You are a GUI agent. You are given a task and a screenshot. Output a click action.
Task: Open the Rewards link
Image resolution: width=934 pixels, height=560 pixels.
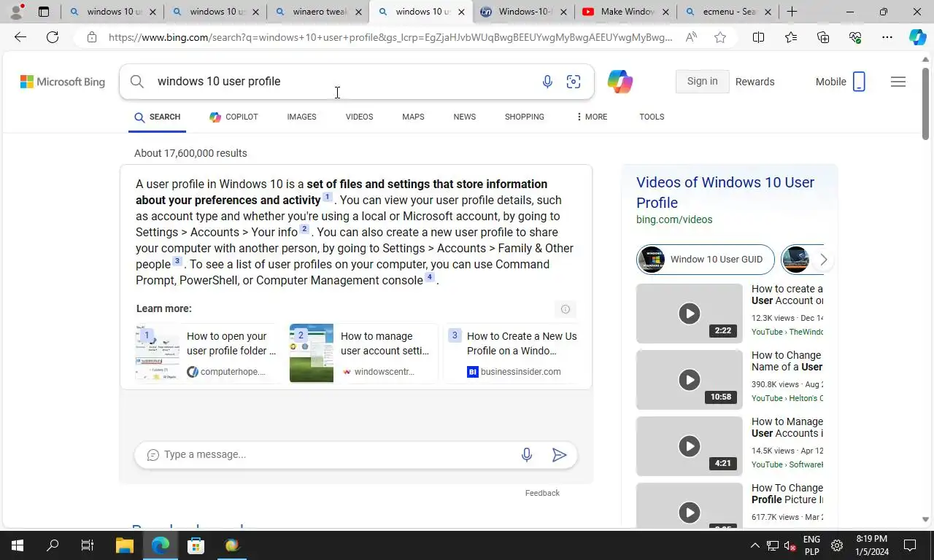(754, 82)
